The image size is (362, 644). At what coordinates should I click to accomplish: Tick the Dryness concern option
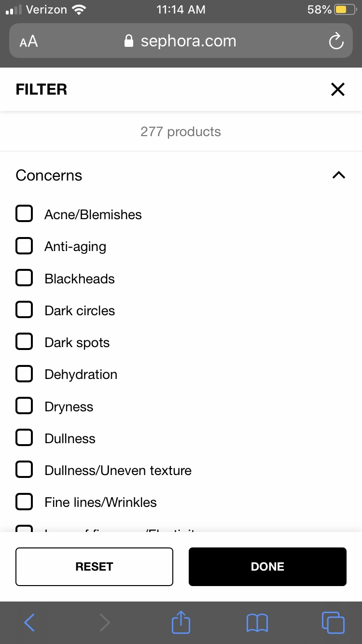24,406
